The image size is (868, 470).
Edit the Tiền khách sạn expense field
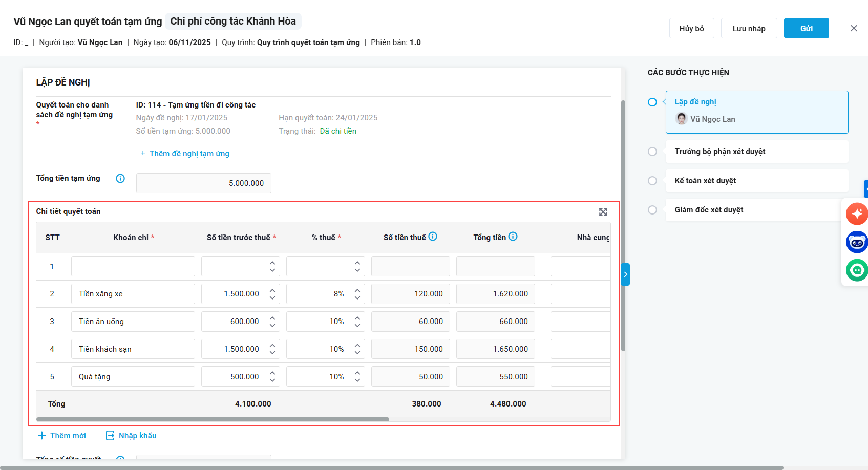point(133,349)
